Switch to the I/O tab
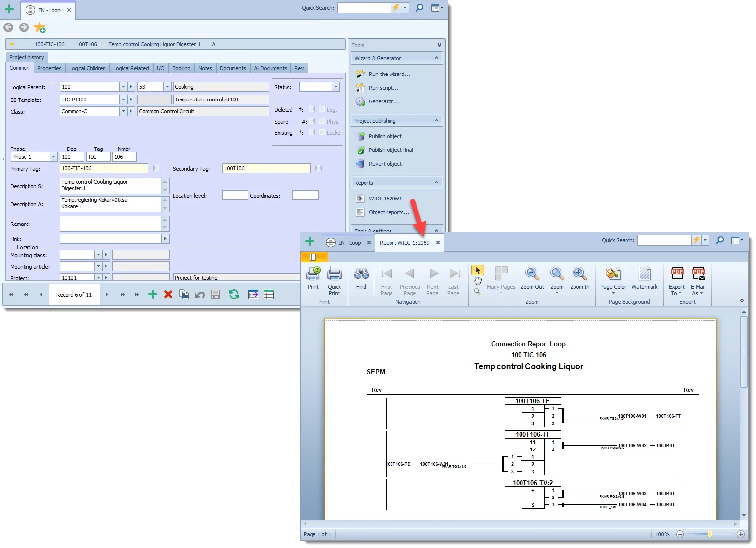The image size is (756, 548). (x=160, y=68)
